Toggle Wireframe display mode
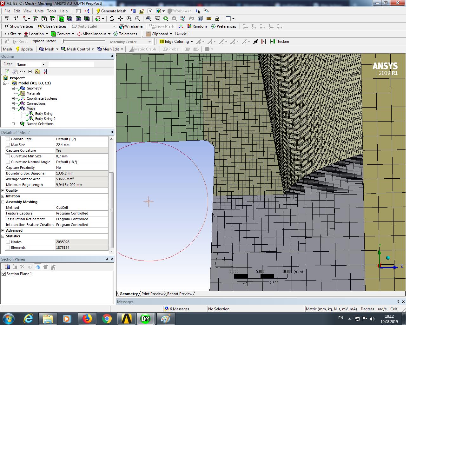 (131, 26)
